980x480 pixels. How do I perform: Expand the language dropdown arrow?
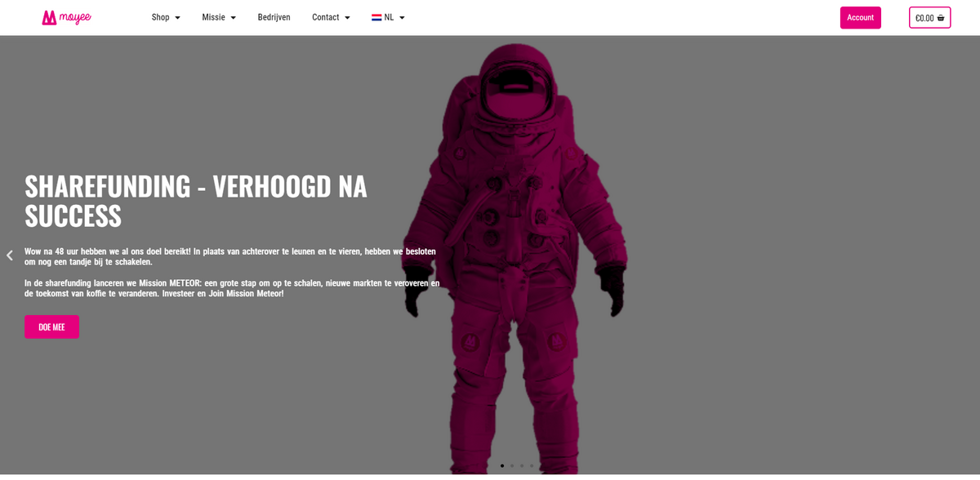(x=402, y=18)
